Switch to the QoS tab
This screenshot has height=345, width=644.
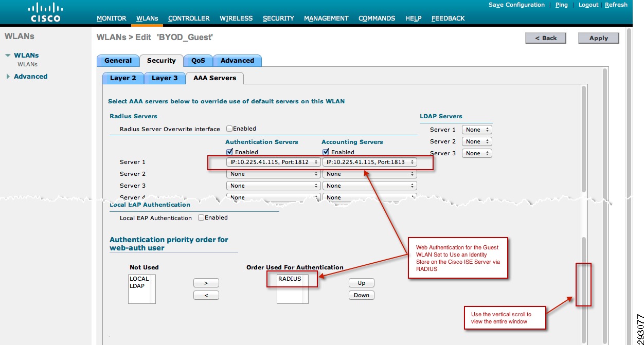pos(198,61)
